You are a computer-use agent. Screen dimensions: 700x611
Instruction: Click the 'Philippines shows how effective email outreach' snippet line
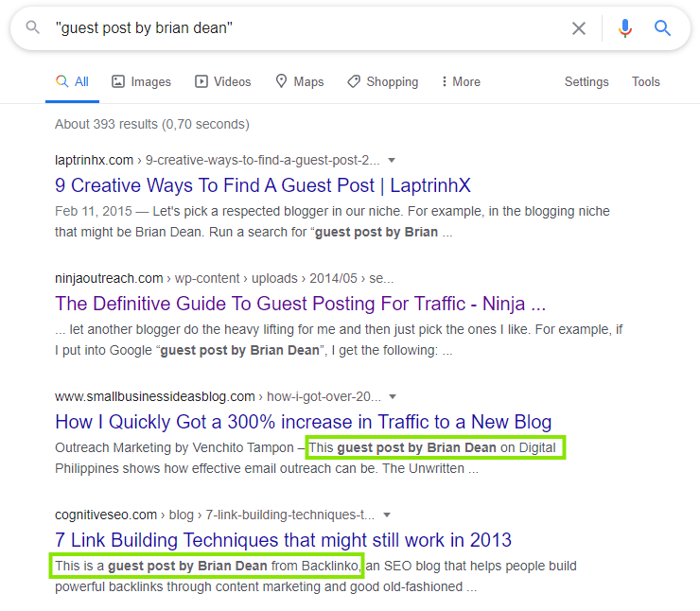[267, 468]
